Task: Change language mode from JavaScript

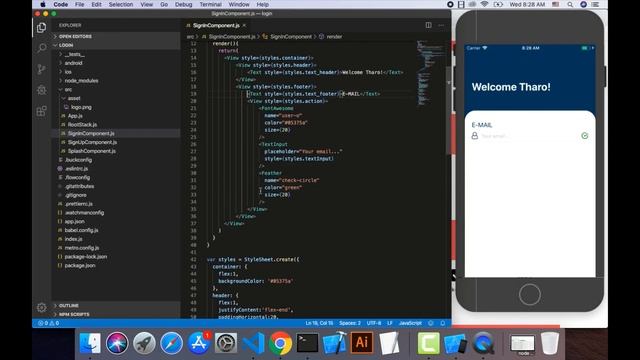Action: [x=410, y=323]
